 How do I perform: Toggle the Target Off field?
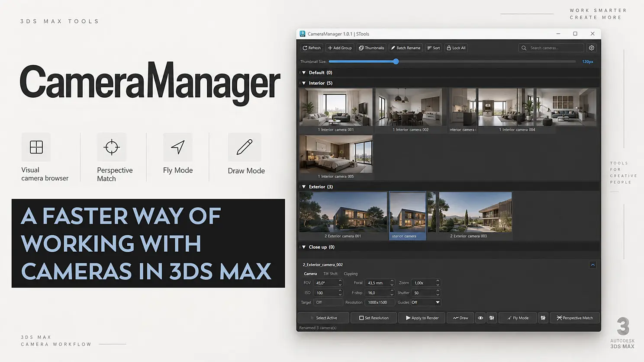coord(328,302)
